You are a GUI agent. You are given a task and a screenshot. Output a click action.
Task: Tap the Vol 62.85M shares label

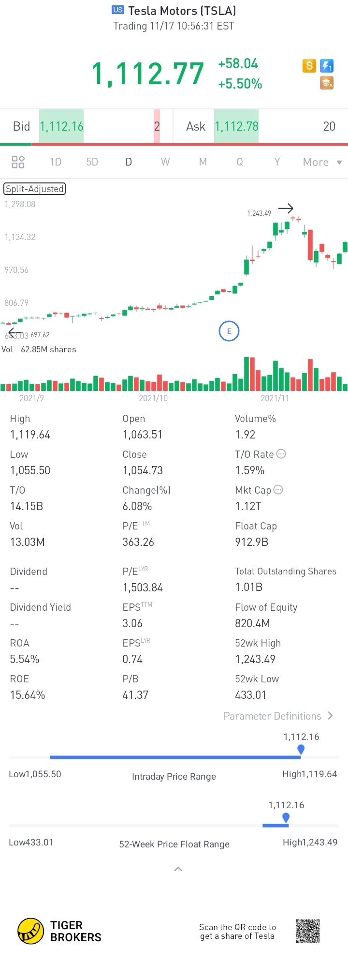point(39,349)
